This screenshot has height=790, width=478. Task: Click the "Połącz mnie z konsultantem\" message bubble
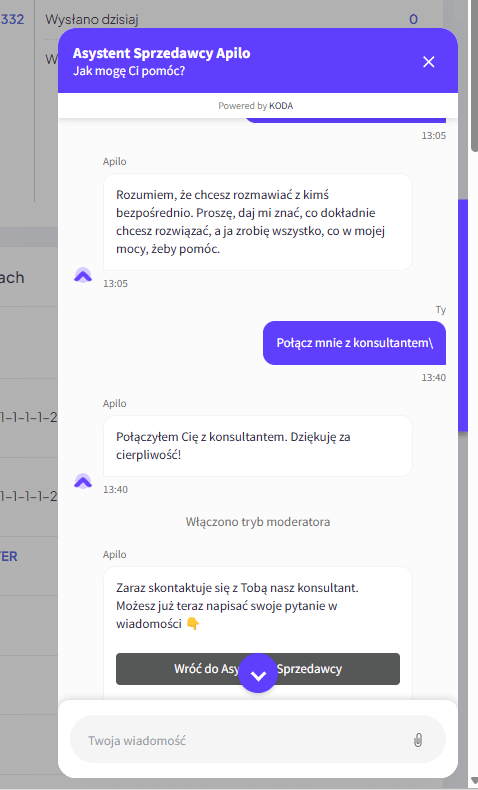(x=355, y=343)
